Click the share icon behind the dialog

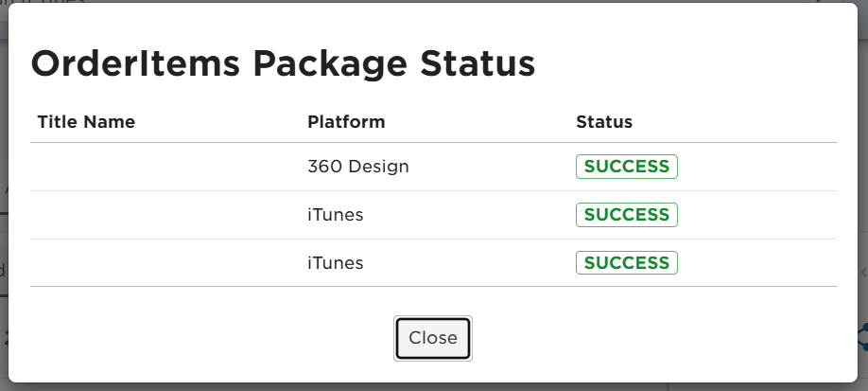[863, 337]
